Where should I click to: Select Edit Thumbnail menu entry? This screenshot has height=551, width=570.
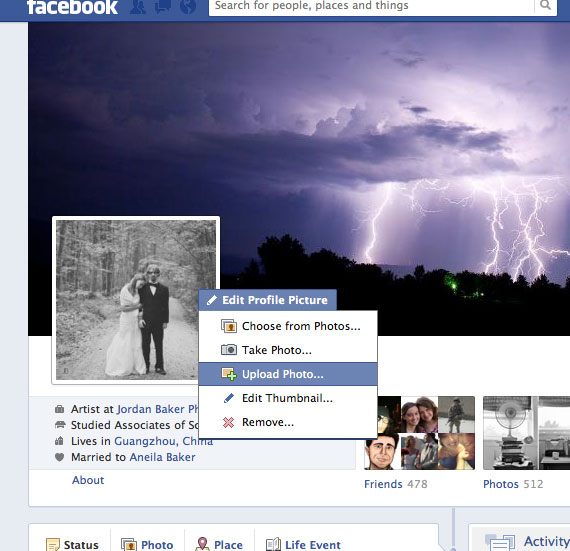point(288,398)
